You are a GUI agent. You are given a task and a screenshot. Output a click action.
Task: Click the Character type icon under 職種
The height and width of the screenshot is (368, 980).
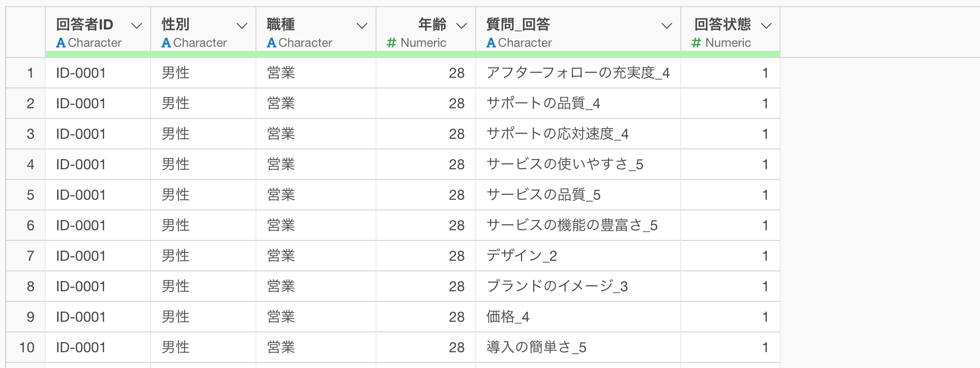point(272,43)
